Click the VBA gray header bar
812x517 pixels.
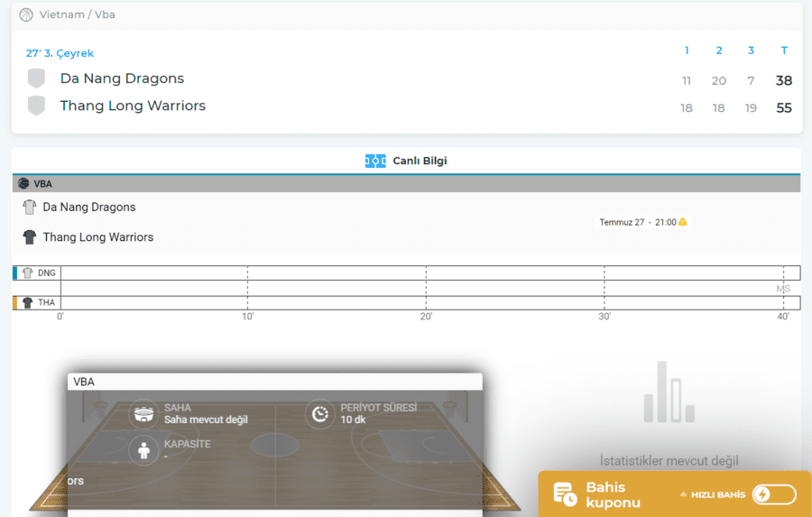coord(406,183)
